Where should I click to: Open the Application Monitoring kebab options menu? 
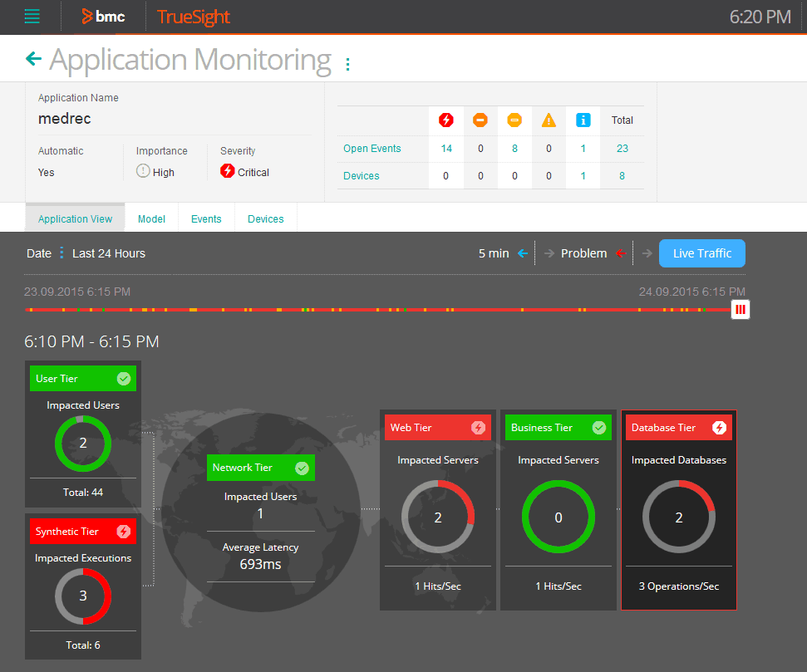point(348,64)
